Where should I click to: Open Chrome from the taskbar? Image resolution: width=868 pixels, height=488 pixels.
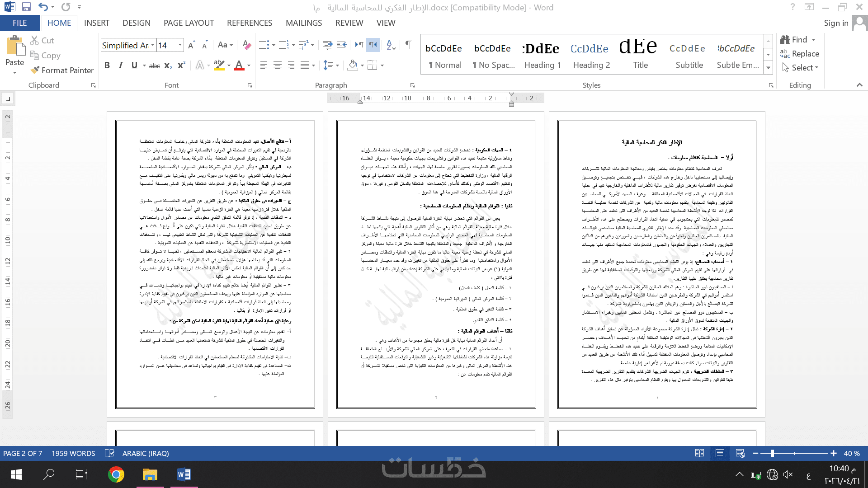[x=116, y=474]
